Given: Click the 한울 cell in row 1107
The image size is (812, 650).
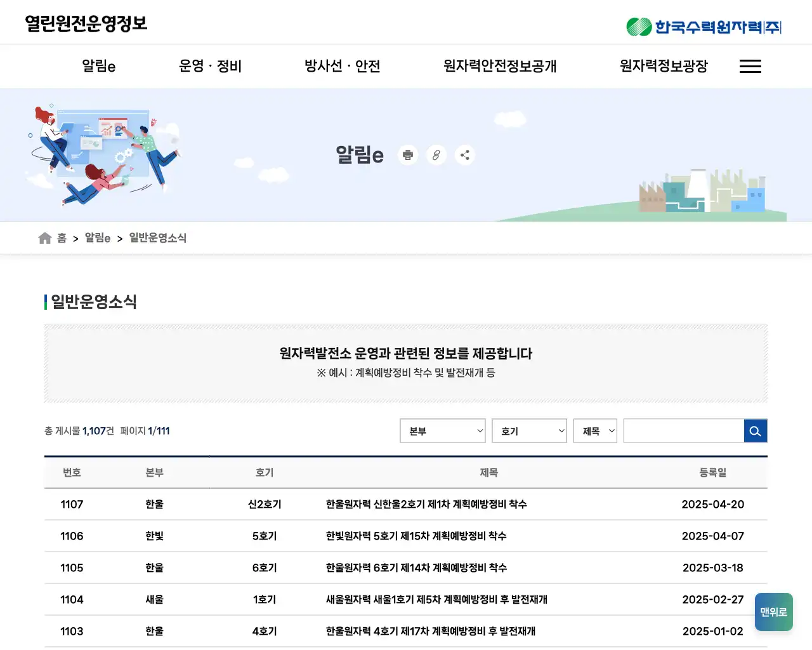Looking at the screenshot, I should 154,505.
